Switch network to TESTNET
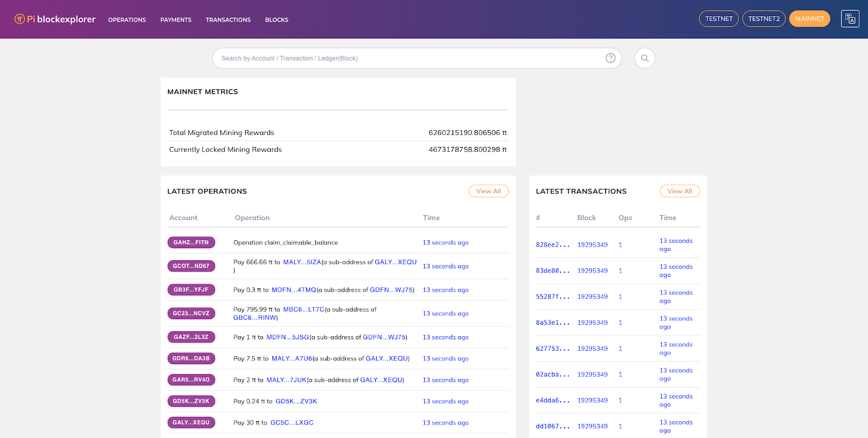Image resolution: width=868 pixels, height=438 pixels. click(718, 19)
